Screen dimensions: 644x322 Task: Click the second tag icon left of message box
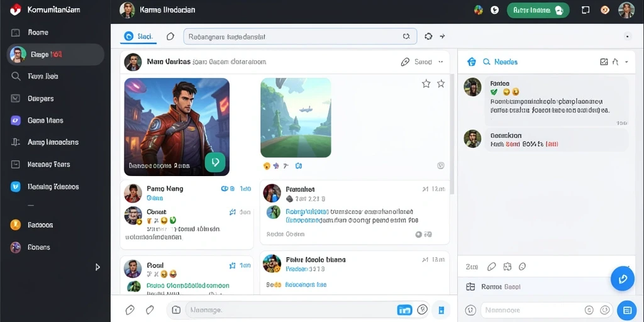click(150, 309)
